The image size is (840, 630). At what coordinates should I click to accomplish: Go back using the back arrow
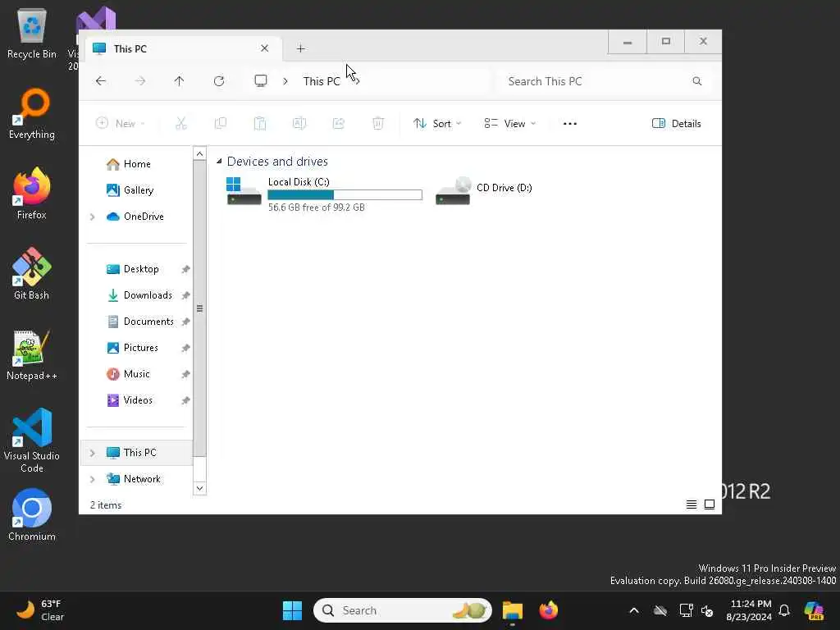coord(101,81)
